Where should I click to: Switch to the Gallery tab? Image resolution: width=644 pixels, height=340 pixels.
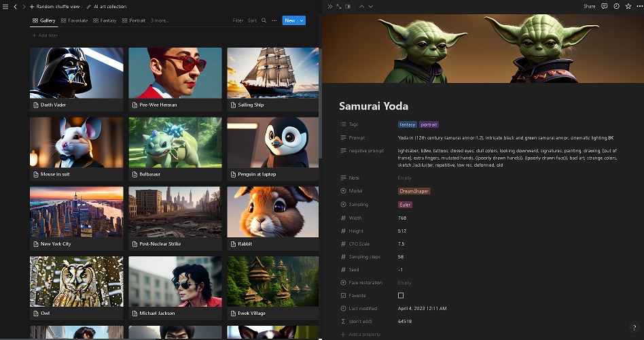44,20
